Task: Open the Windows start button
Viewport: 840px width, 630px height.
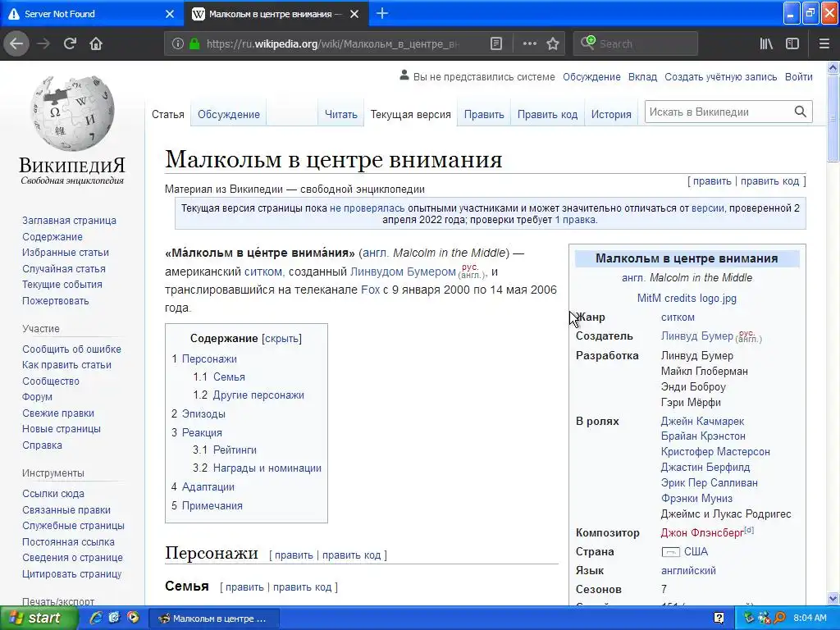Action: tap(38, 618)
